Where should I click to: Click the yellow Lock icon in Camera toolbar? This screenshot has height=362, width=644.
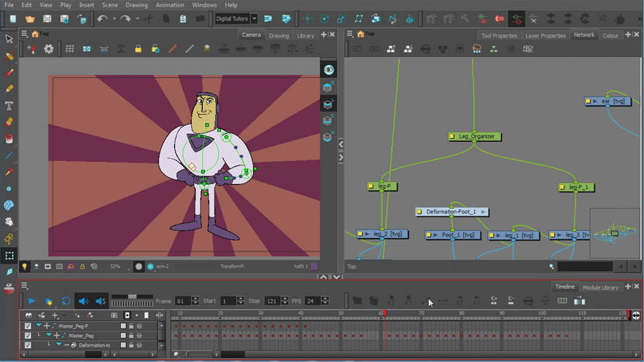[138, 49]
